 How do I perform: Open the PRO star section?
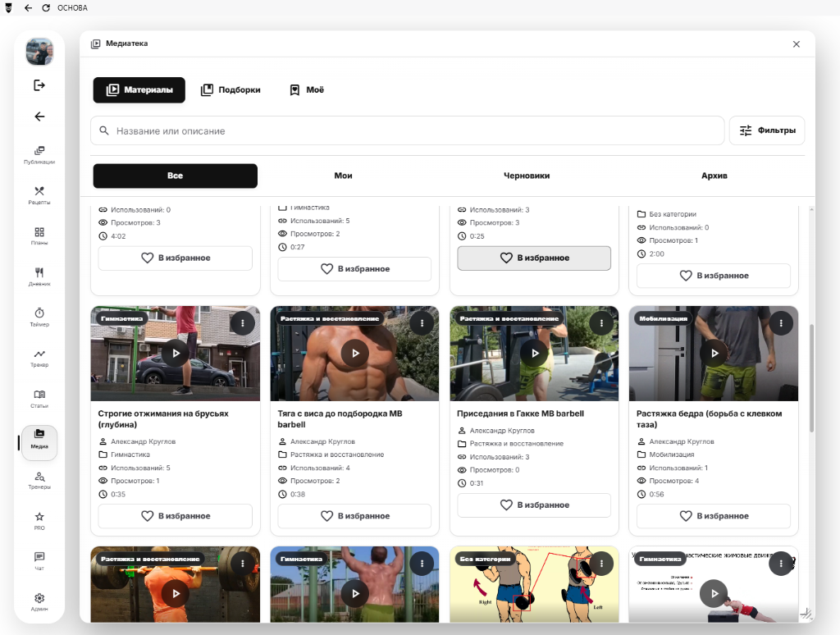39,521
